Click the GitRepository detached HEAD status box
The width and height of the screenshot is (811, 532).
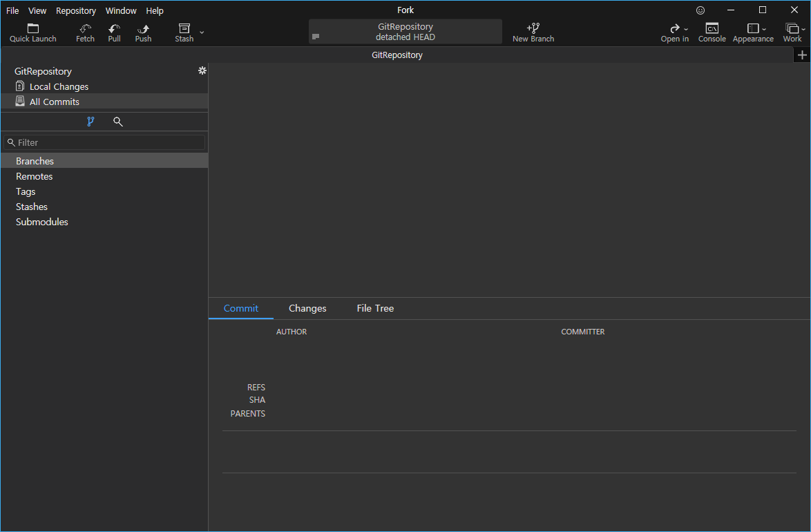[x=405, y=32]
